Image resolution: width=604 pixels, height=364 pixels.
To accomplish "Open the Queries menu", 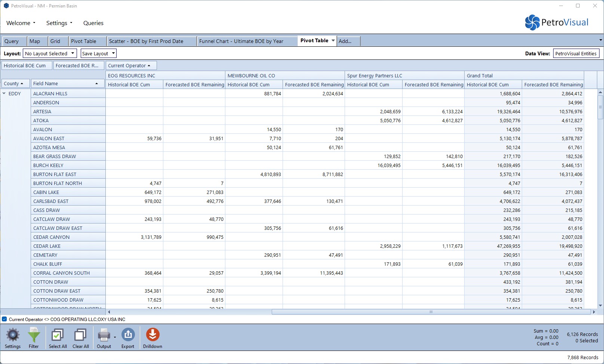I will [x=93, y=23].
